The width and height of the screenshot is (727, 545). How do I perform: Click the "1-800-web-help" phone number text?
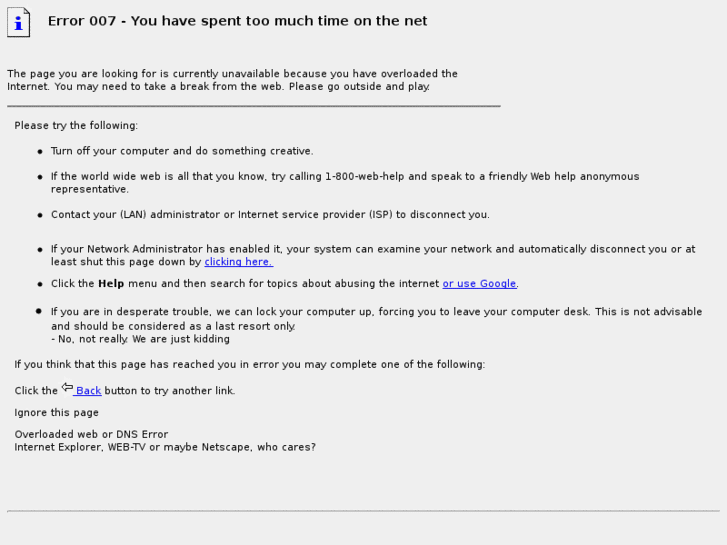[x=365, y=177]
